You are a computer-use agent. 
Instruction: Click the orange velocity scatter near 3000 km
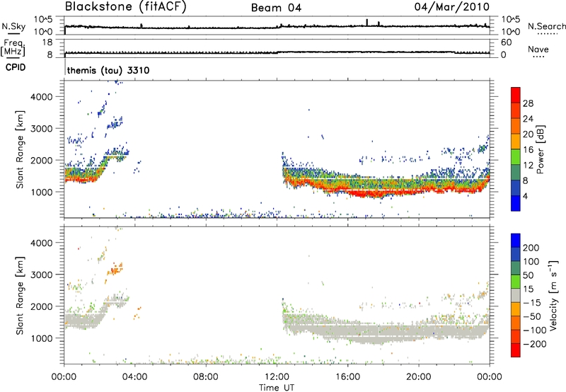click(x=116, y=270)
